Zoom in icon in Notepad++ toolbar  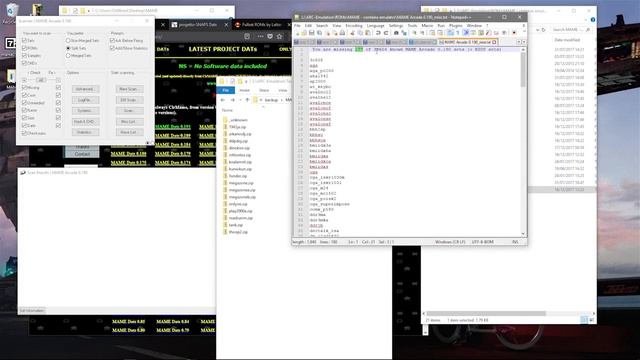(414, 33)
